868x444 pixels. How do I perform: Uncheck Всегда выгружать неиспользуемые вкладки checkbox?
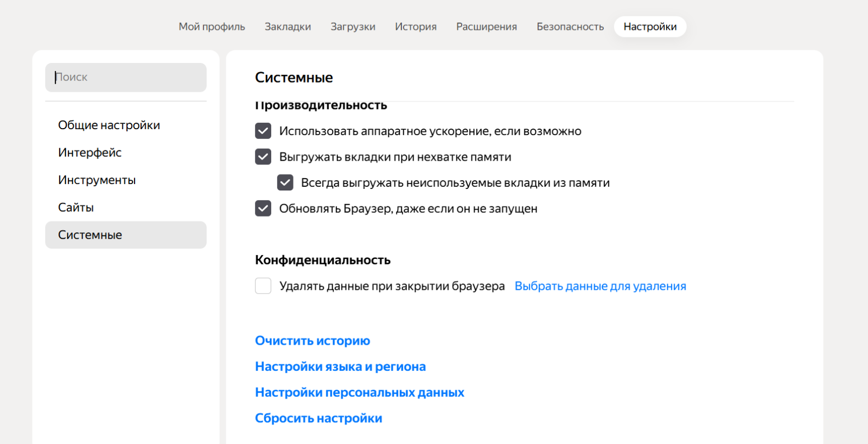285,182
